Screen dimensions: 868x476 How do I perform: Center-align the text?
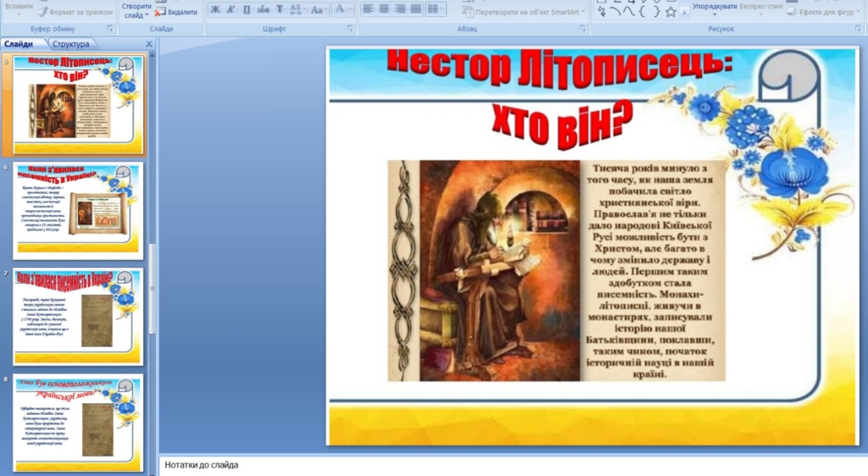pos(384,10)
